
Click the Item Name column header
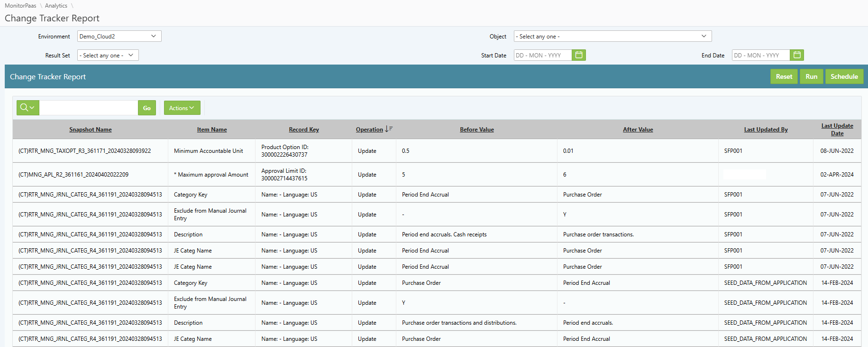(x=212, y=130)
